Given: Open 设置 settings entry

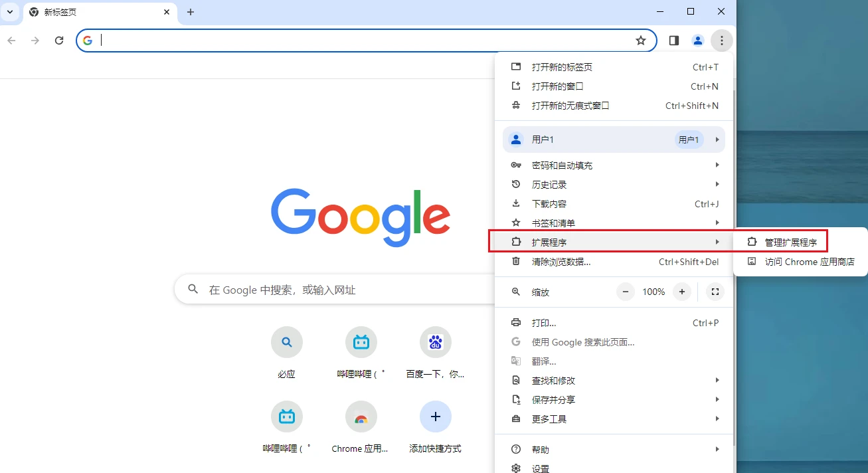Looking at the screenshot, I should coord(614,468).
